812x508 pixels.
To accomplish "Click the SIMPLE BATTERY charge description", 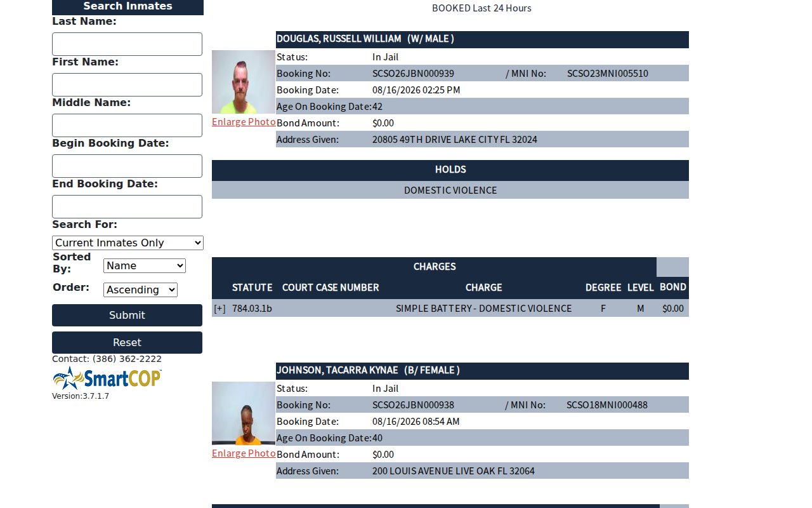I will click(x=484, y=309).
